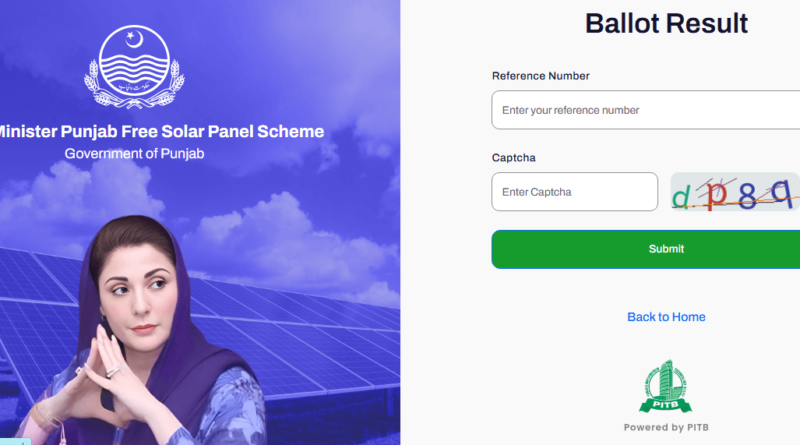The image size is (800, 445).
Task: Click the green PITB logo
Action: [666, 385]
